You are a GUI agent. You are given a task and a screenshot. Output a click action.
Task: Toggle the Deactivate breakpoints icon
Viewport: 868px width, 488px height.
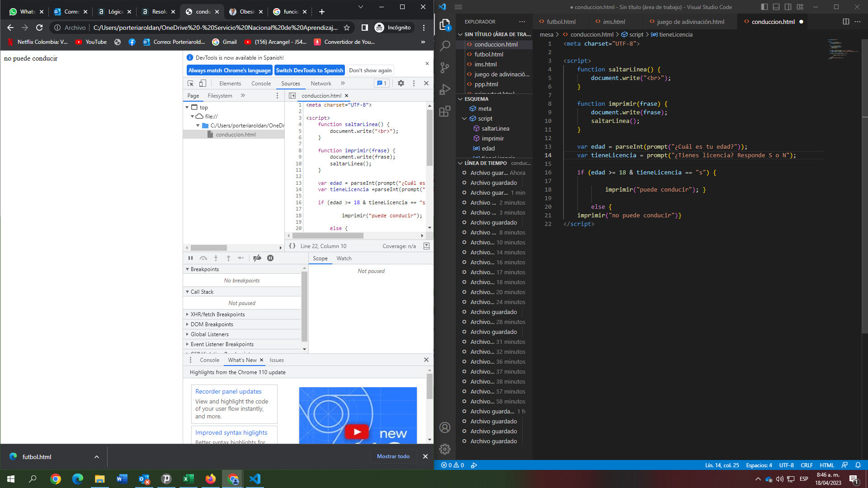258,258
